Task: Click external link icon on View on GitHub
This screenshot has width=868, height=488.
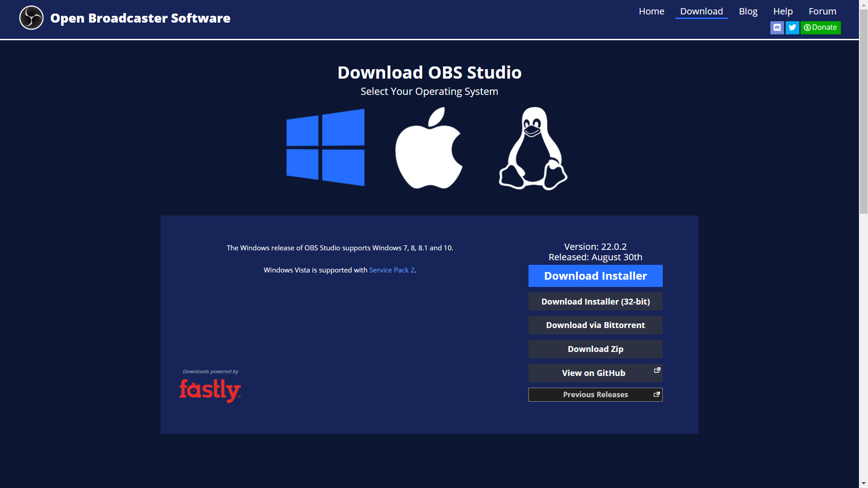Action: click(657, 370)
